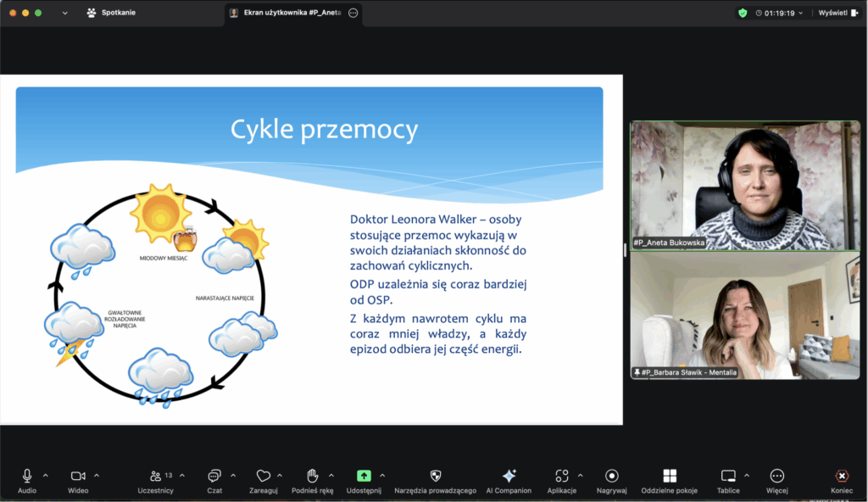
Task: Open Narzędzia prowadzącego host tools
Action: [x=435, y=477]
